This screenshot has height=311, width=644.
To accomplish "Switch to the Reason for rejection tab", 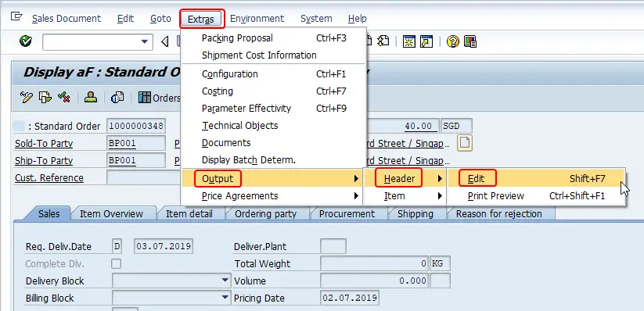I will pyautogui.click(x=499, y=214).
